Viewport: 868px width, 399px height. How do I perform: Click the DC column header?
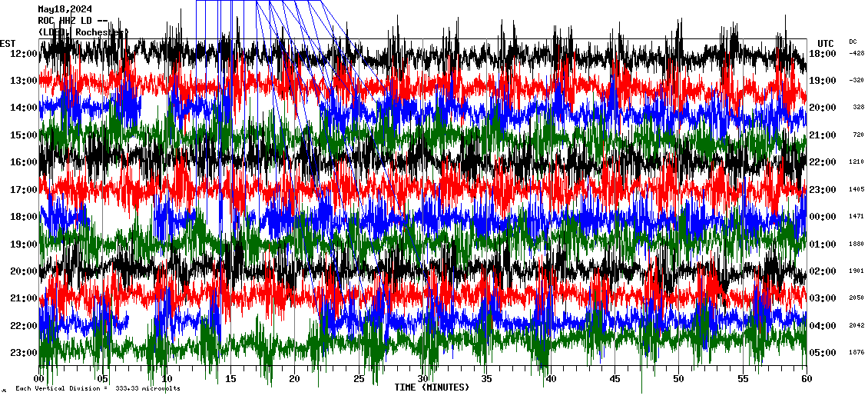point(853,42)
